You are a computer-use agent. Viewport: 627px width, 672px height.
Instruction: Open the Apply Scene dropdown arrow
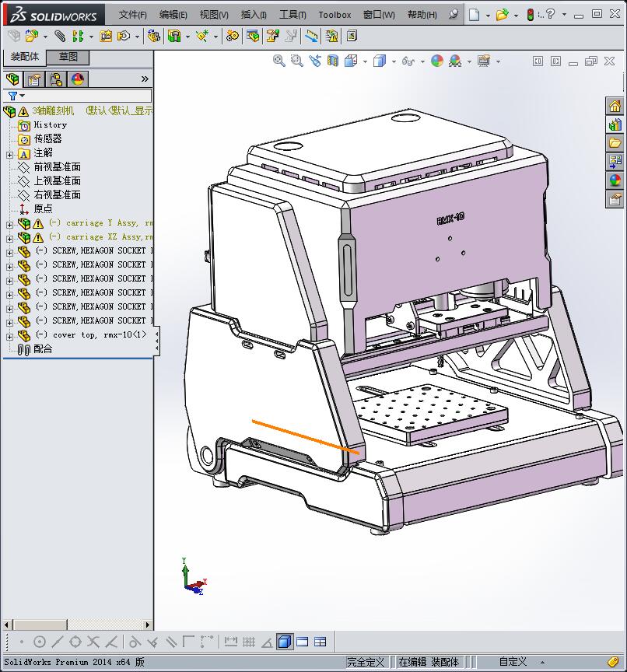click(x=469, y=61)
